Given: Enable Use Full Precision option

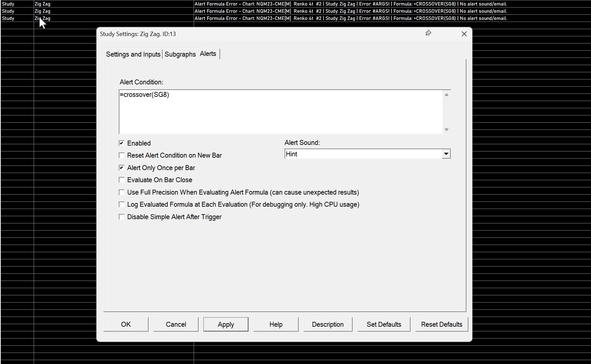Looking at the screenshot, I should pos(122,192).
